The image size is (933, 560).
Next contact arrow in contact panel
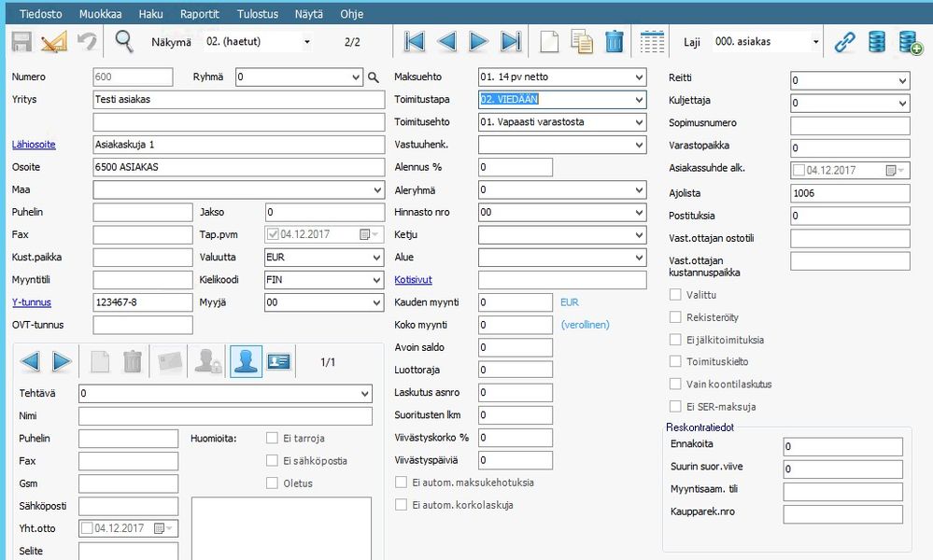tap(62, 361)
